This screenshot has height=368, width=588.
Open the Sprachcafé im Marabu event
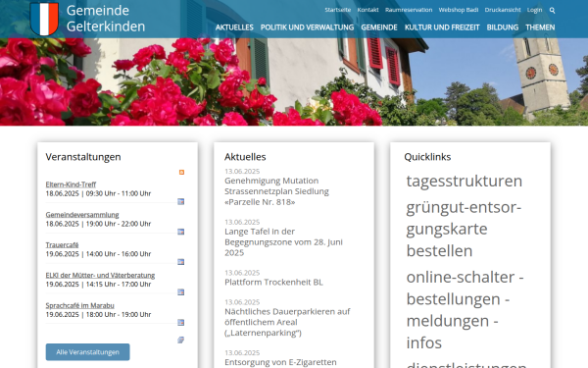[80, 305]
